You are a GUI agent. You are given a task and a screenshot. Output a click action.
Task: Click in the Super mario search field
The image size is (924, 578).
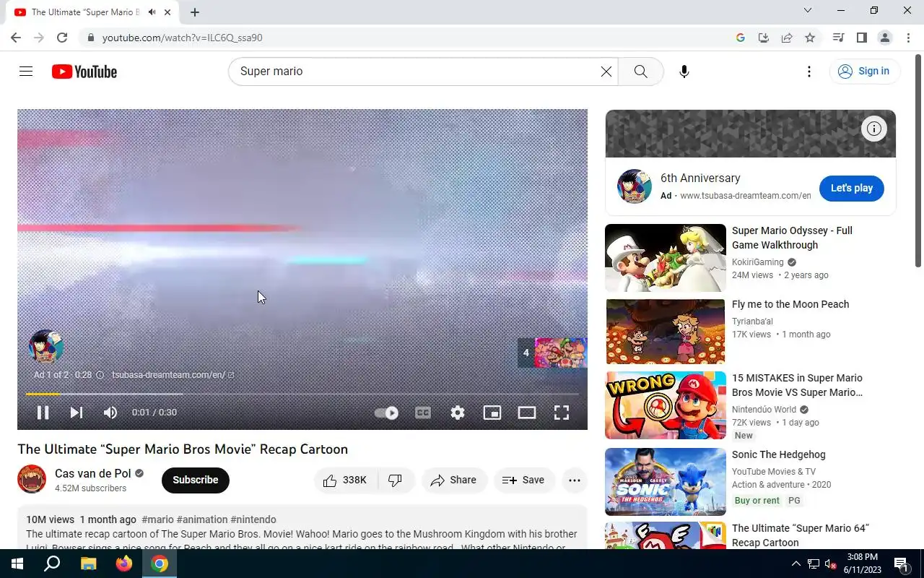[417, 72]
